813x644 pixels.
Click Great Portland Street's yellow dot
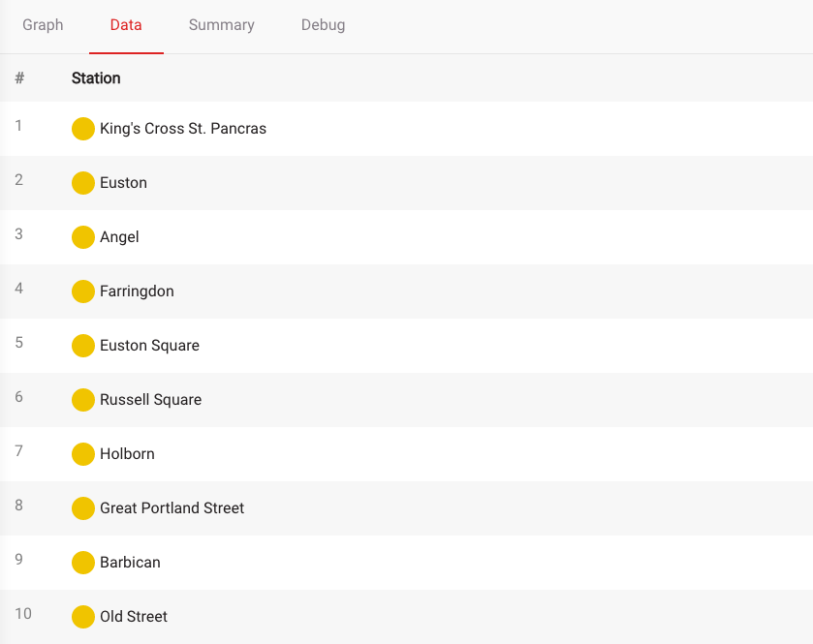click(x=83, y=508)
